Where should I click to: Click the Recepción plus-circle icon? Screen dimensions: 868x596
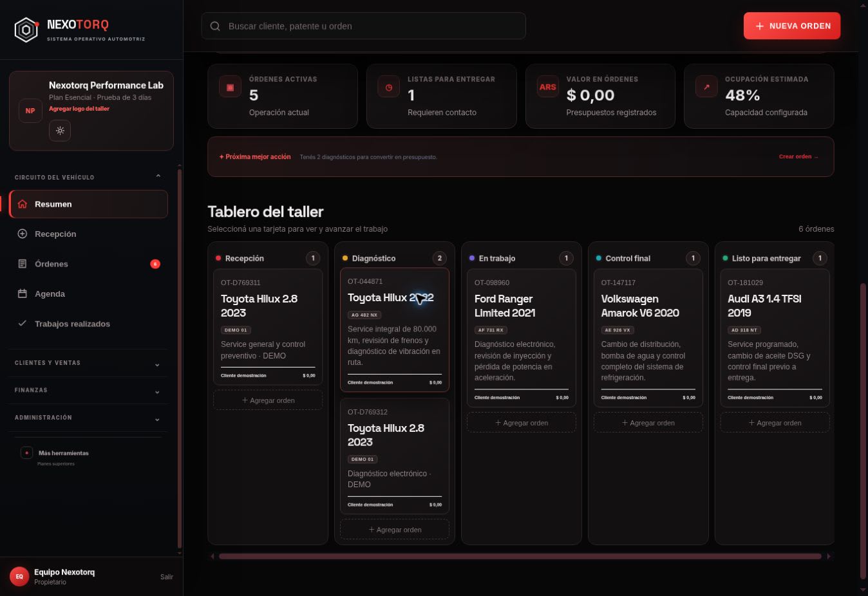tap(23, 234)
